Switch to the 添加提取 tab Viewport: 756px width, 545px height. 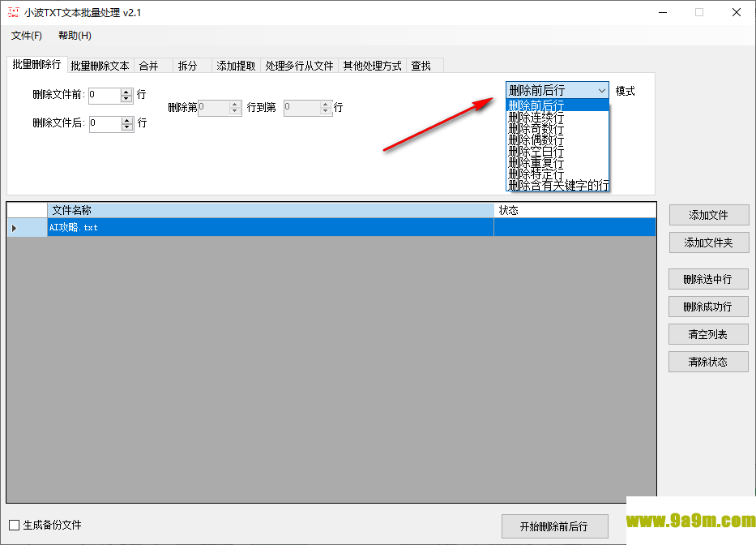point(236,66)
